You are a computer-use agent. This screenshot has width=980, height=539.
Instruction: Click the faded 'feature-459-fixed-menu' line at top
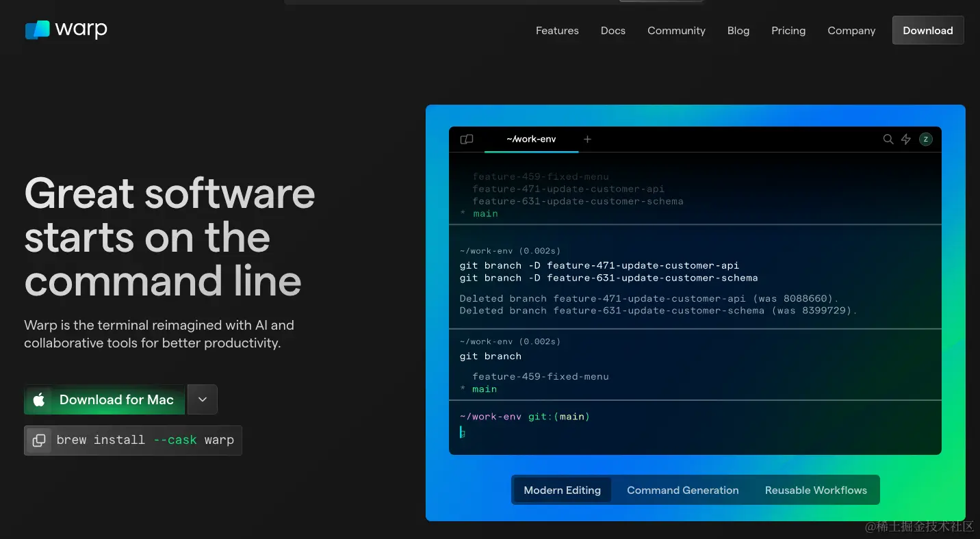click(x=541, y=176)
